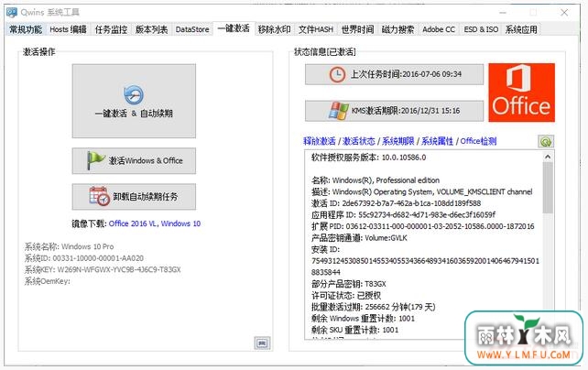Click 激活Windows & Office button
This screenshot has height=370, width=588.
(x=134, y=161)
